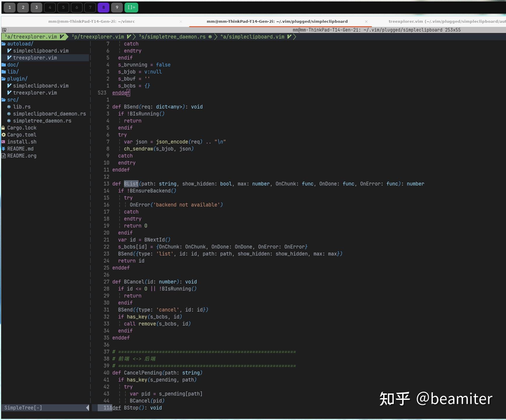Click the left scroll arrow on the status bar
The height and width of the screenshot is (420, 506).
(87, 407)
